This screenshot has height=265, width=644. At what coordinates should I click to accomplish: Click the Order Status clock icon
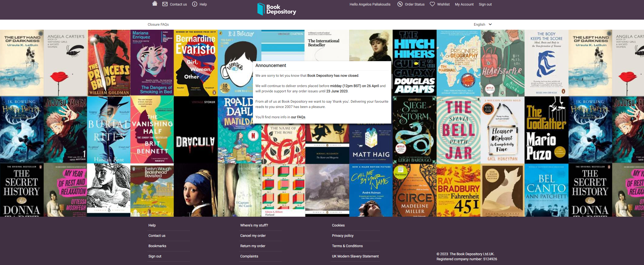400,4
